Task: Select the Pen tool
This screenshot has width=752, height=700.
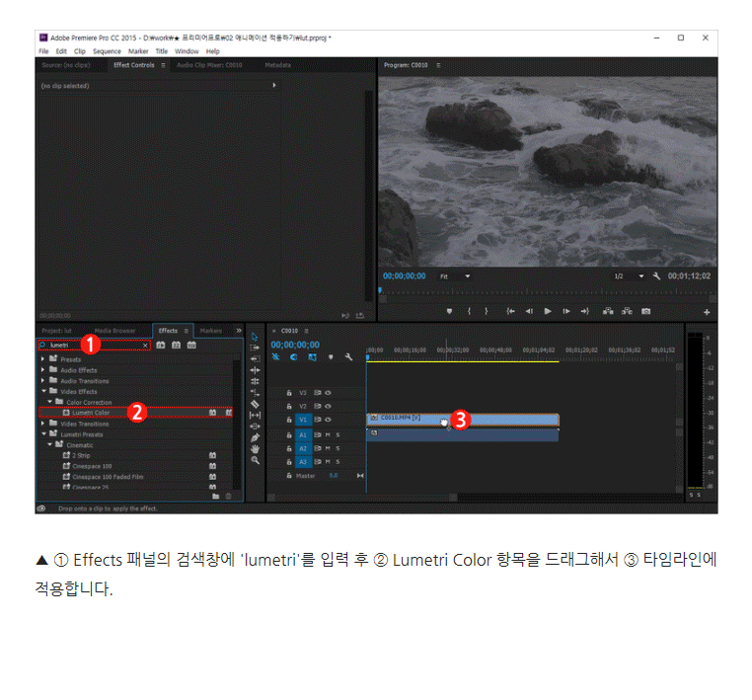Action: click(255, 437)
